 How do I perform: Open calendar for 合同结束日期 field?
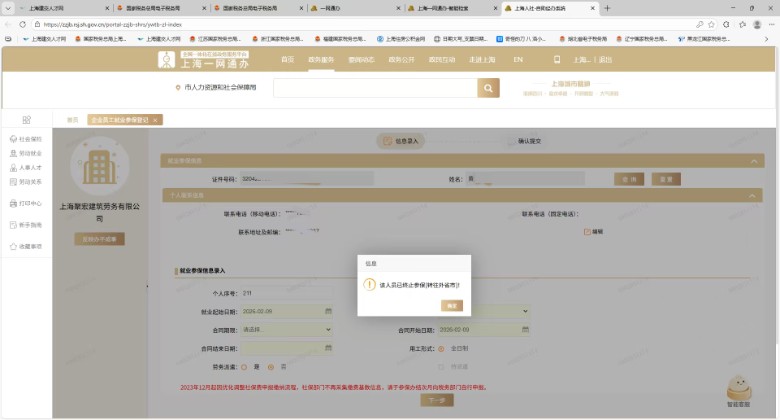pos(329,348)
